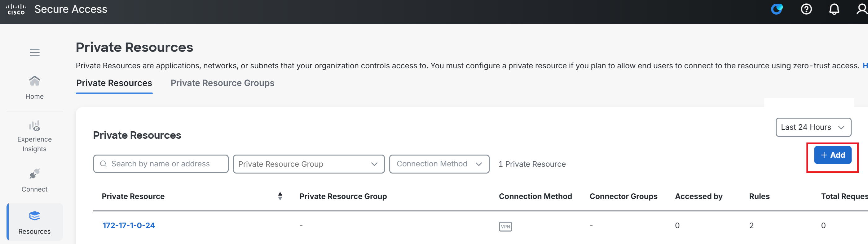This screenshot has width=868, height=244.
Task: Open the Connect plug icon
Action: pos(34,174)
